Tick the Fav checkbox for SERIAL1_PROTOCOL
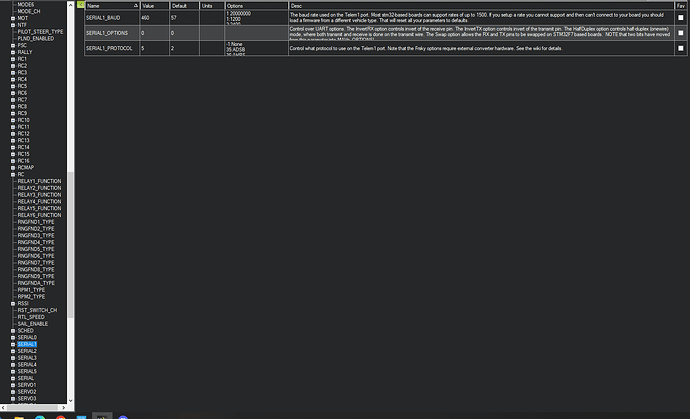The image size is (690, 419). tap(681, 48)
